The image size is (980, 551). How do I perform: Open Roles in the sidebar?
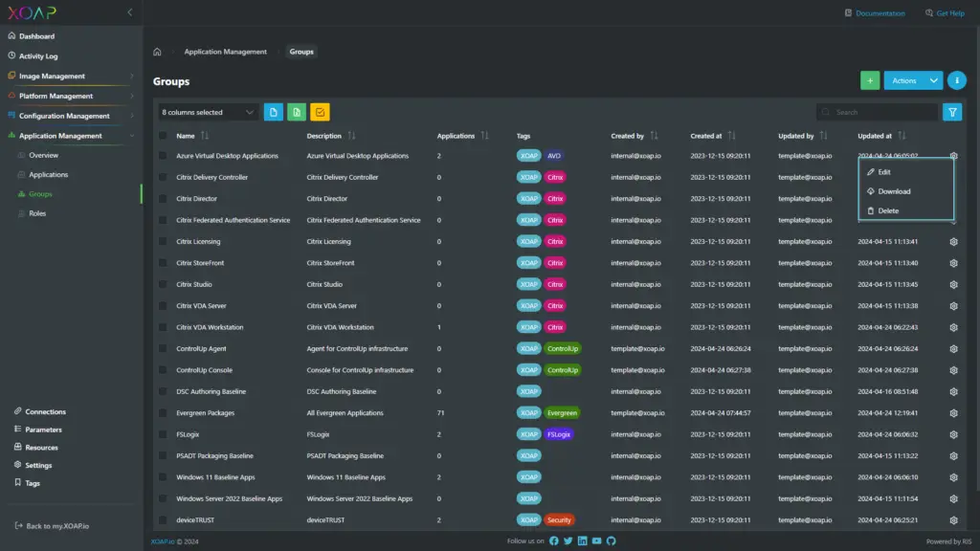[37, 213]
